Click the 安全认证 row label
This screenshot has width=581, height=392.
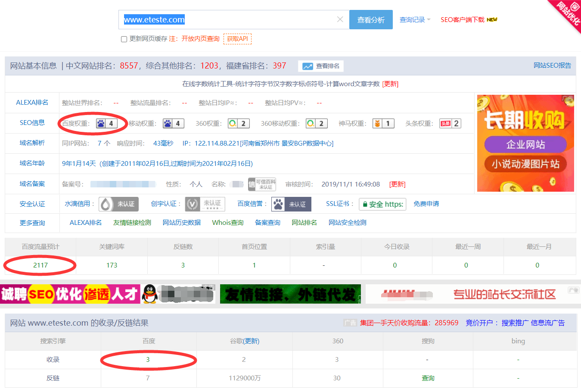click(32, 204)
